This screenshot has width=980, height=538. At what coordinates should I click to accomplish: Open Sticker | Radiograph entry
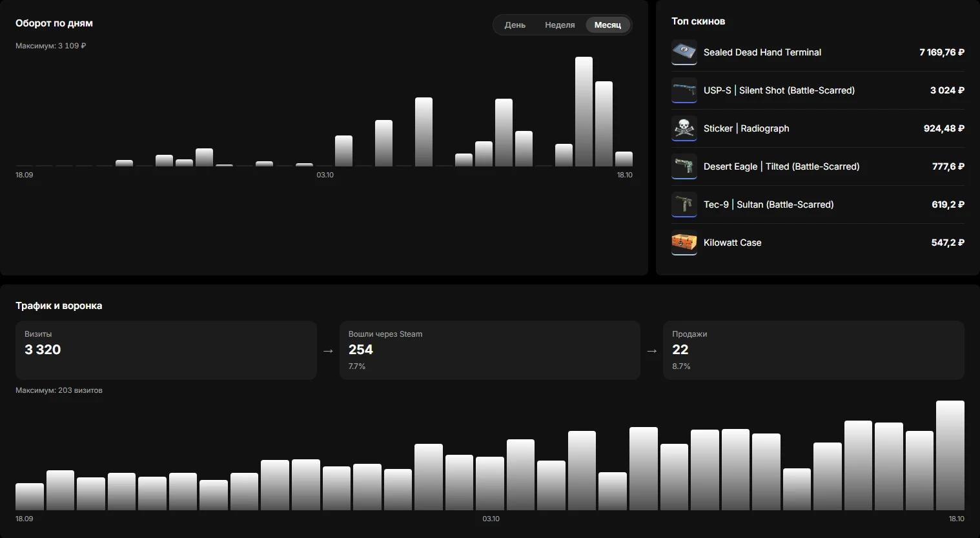pos(746,128)
